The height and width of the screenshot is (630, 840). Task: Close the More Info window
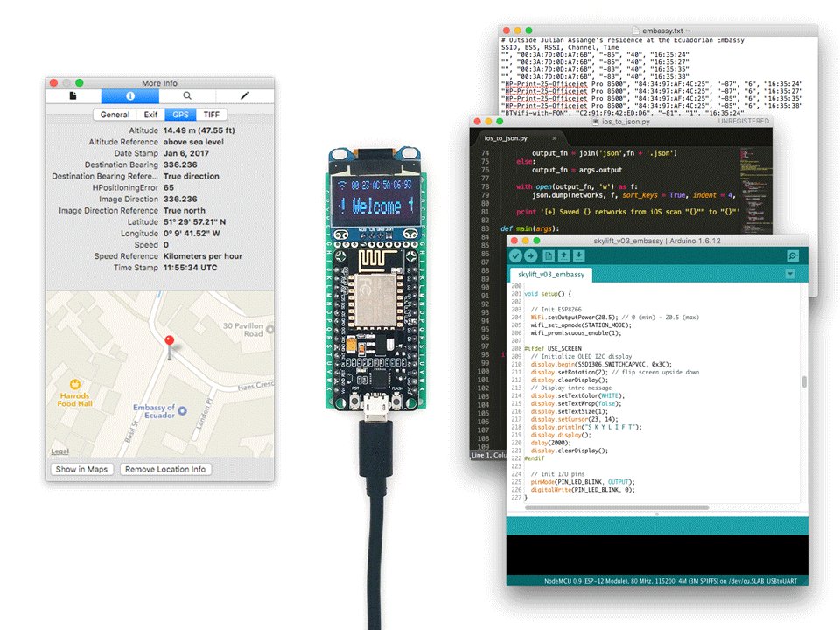tap(53, 82)
